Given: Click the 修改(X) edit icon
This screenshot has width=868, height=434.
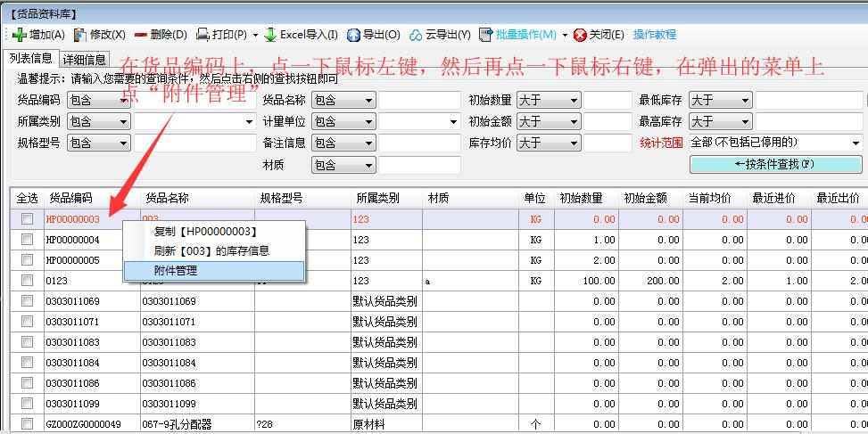Looking at the screenshot, I should (80, 35).
